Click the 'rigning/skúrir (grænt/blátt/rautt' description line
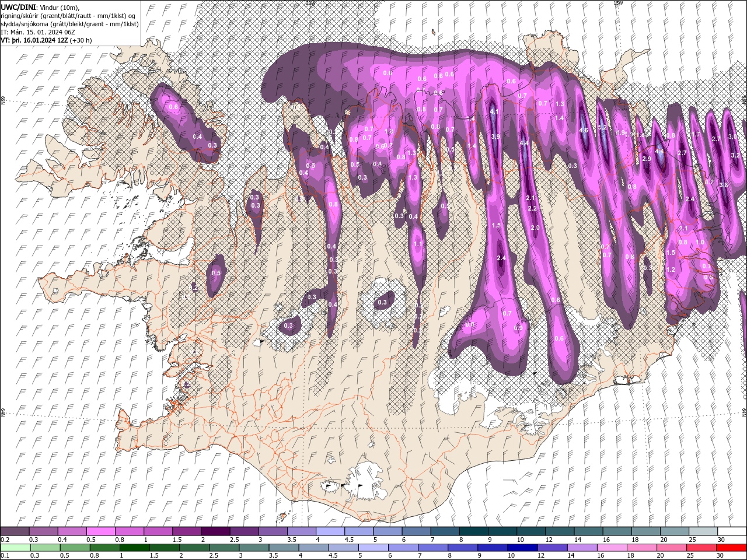 pos(68,16)
